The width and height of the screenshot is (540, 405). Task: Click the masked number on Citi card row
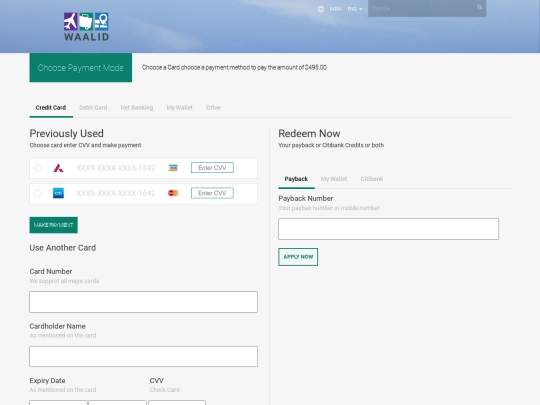click(x=116, y=193)
